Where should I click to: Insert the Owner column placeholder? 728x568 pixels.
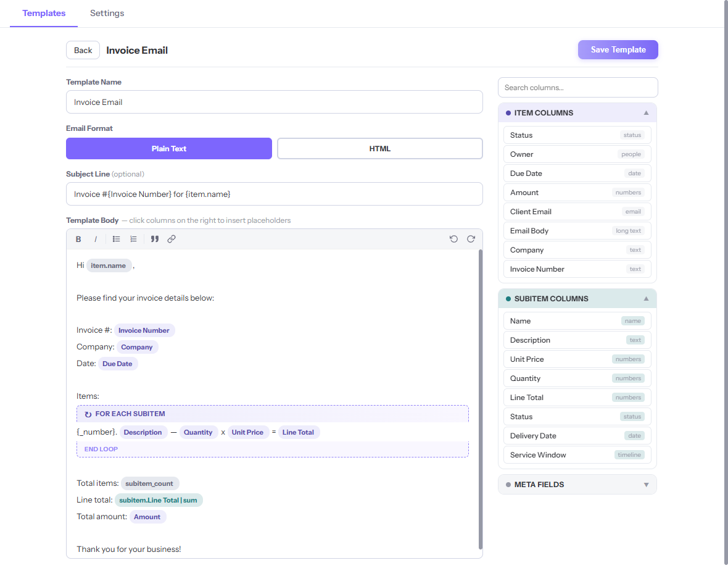pos(577,154)
